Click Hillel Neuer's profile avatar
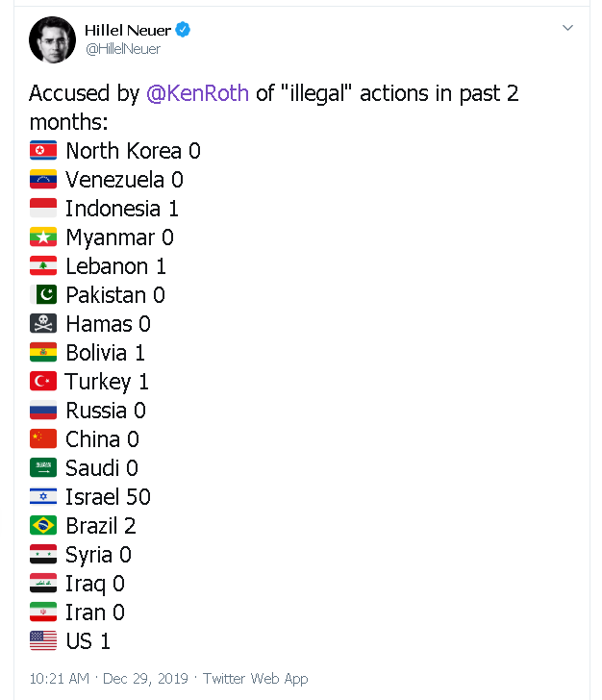The height and width of the screenshot is (700, 602). click(x=53, y=39)
